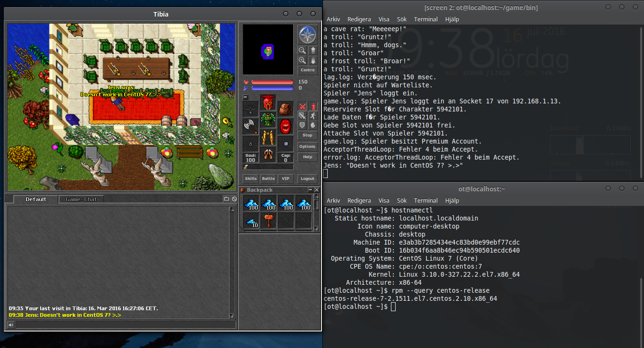Click Backpack scroll-down arrow
Screen dimensions: 644x348
click(x=317, y=228)
